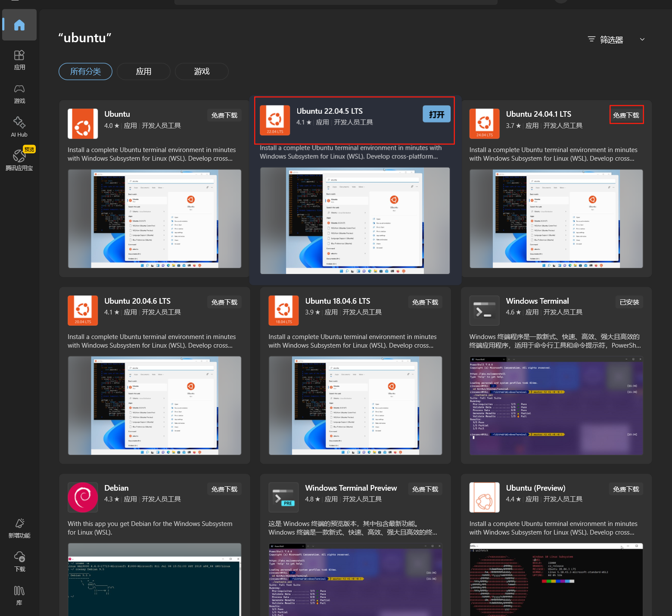Open Ubuntu 24.04.1 LTS screenshot thumbnail
This screenshot has height=616, width=672.
pos(556,219)
